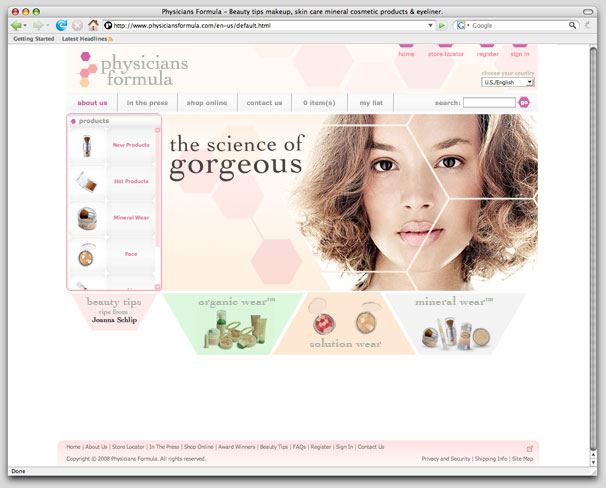The height and width of the screenshot is (488, 606).
Task: Click the browser Home icon
Action: pos(93,25)
